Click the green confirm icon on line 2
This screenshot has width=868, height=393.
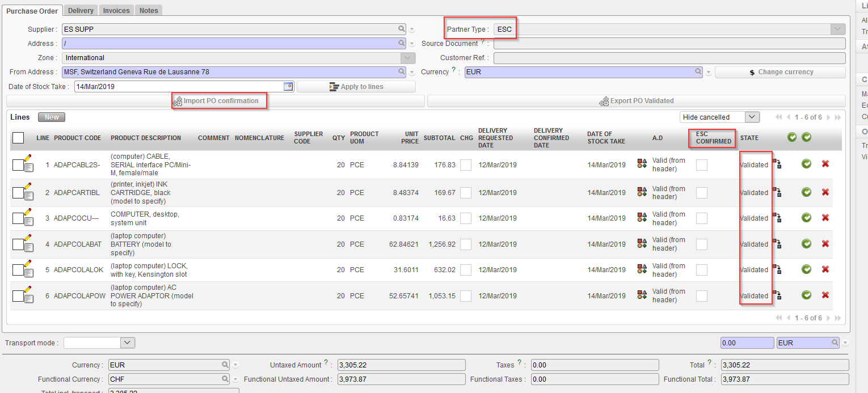806,192
